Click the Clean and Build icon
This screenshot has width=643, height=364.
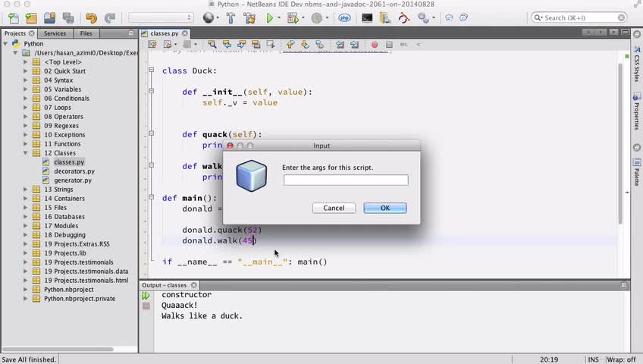tap(249, 17)
